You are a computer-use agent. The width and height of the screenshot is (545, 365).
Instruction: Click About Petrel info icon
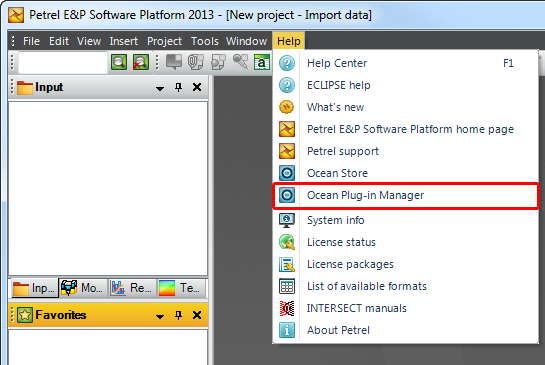pyautogui.click(x=287, y=330)
